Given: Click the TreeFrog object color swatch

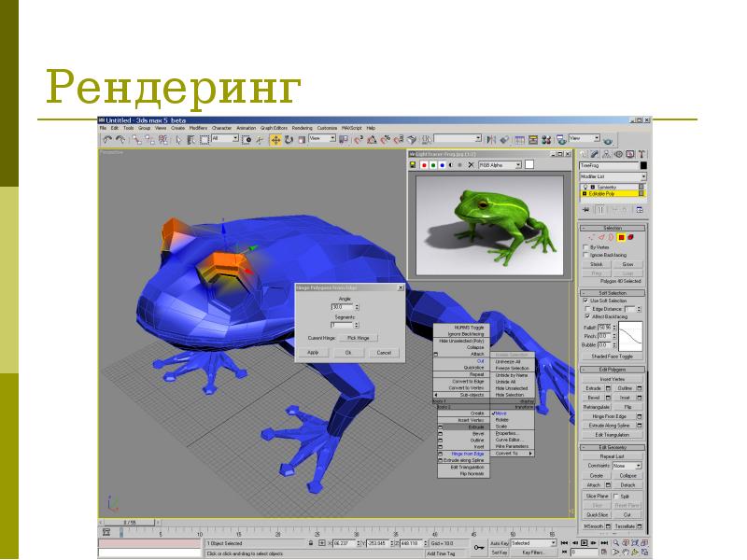Looking at the screenshot, I should [x=642, y=166].
